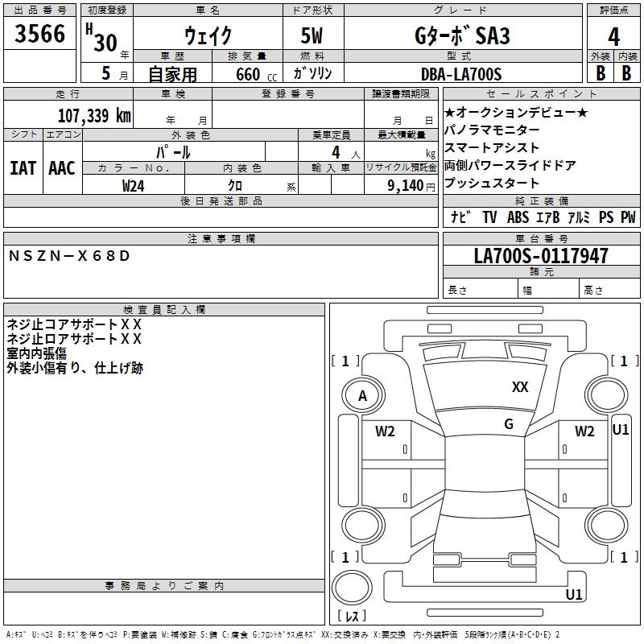Select the G mark on the windshield
This screenshot has height=644, width=644.
[509, 423]
